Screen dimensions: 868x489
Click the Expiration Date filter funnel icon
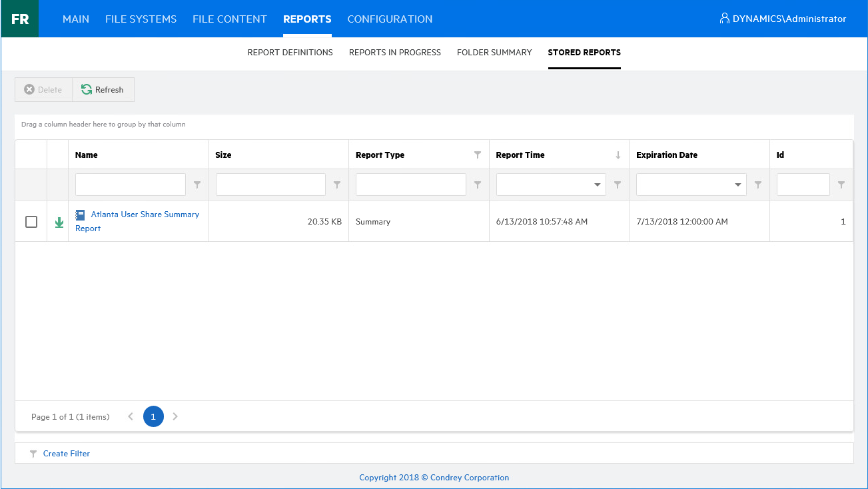pyautogui.click(x=758, y=185)
